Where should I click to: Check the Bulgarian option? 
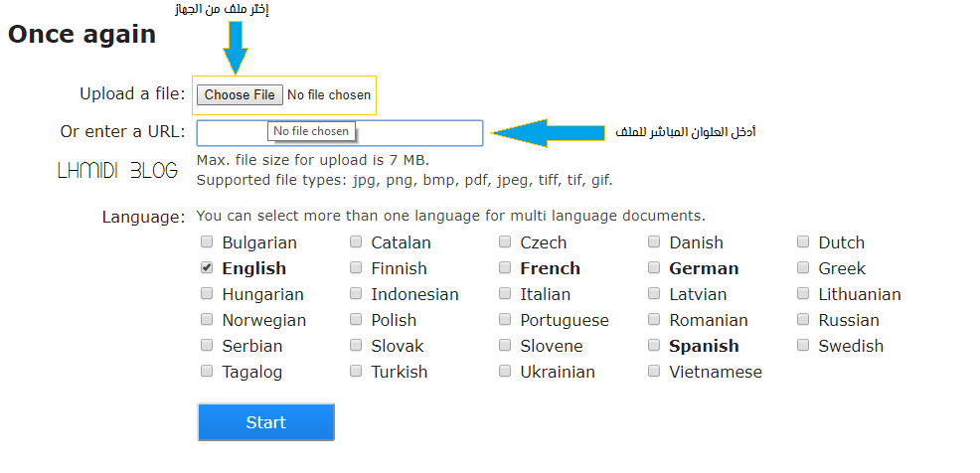click(x=207, y=241)
